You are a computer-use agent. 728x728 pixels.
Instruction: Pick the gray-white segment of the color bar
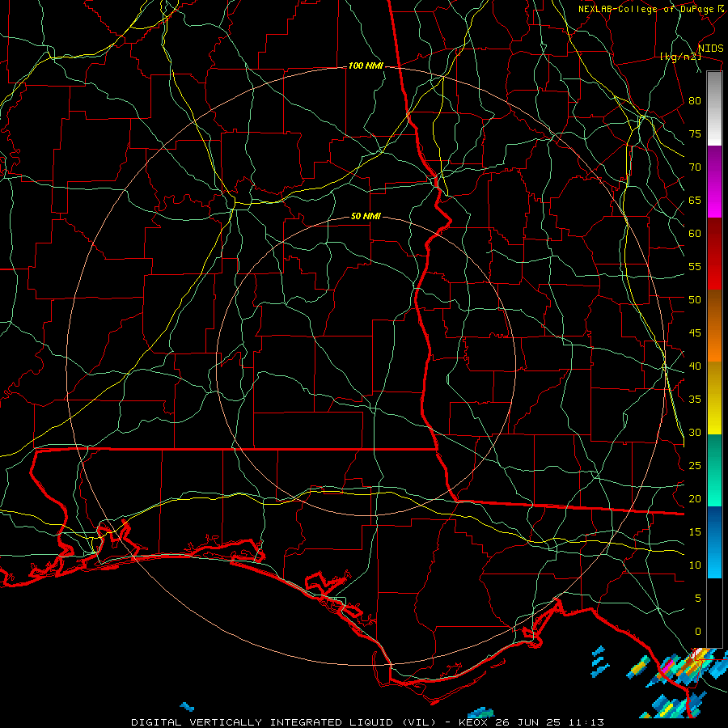coord(714,108)
